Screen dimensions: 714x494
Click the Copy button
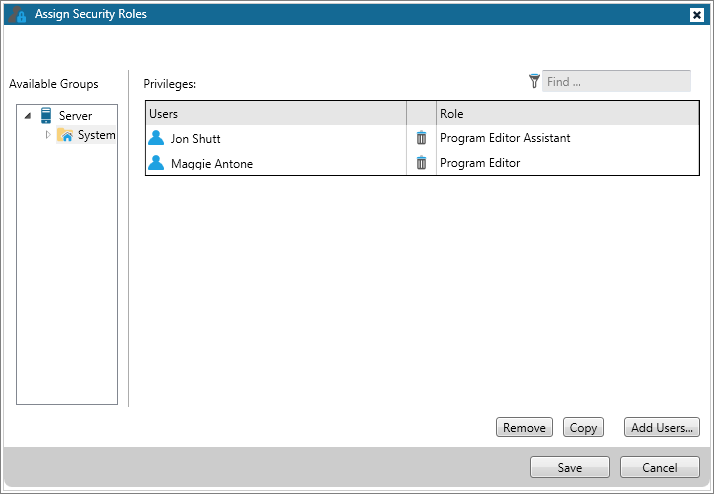(x=583, y=428)
